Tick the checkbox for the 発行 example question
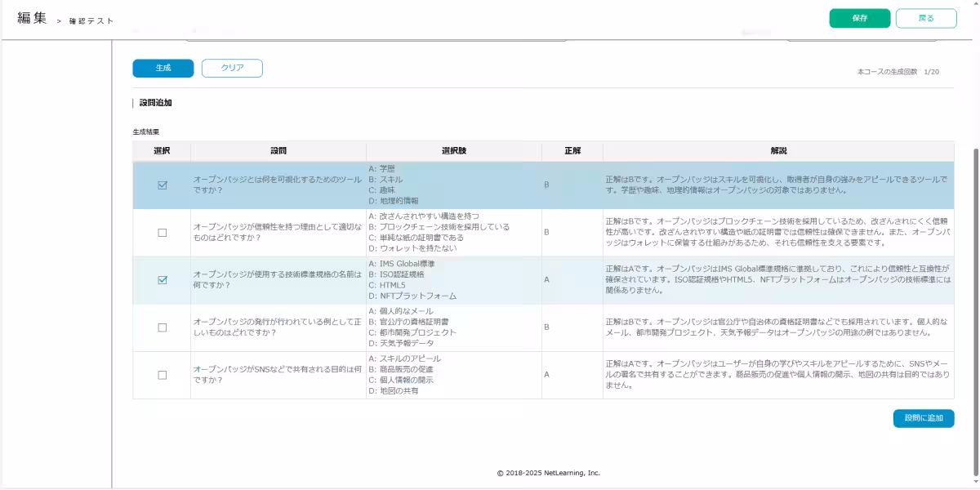Screen dimensions: 980x490 coord(162,327)
